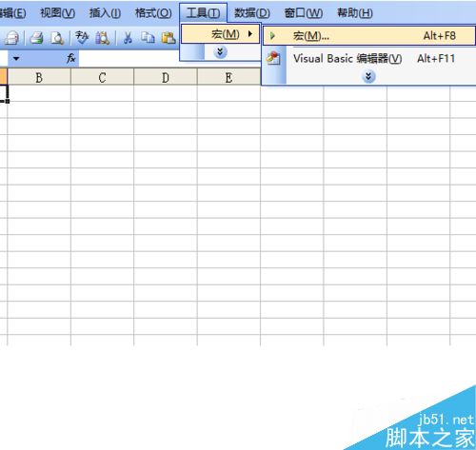Viewport: 476px width, 450px height.
Task: Select column C header
Action: 102,77
